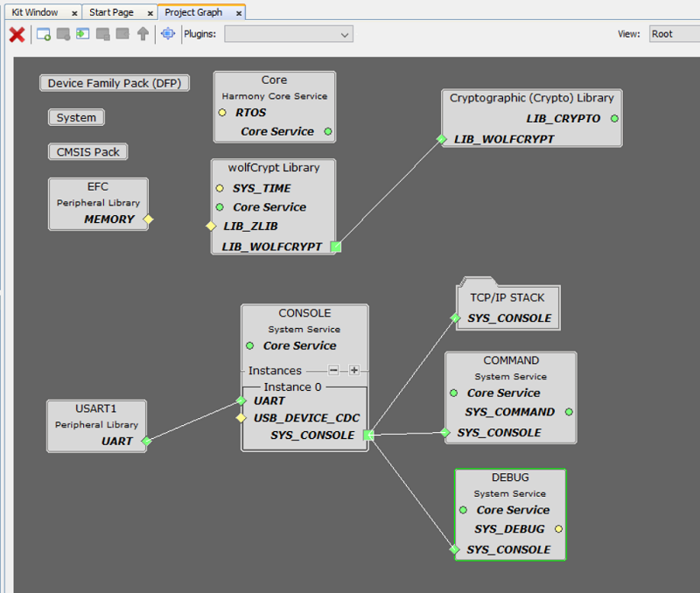Viewport: 700px width, 593px height.
Task: Click the green Core Service port on COMMAND node
Action: click(x=453, y=393)
